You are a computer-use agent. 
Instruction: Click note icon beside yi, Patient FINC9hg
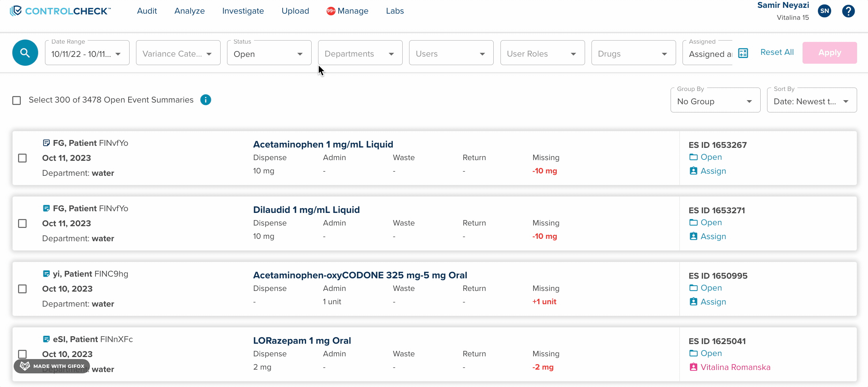pyautogui.click(x=46, y=274)
